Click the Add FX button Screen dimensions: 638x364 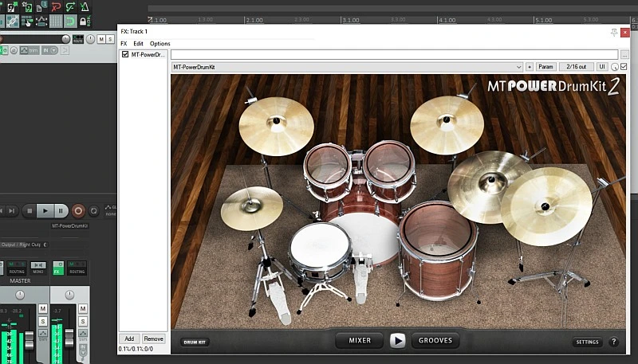coord(129,339)
